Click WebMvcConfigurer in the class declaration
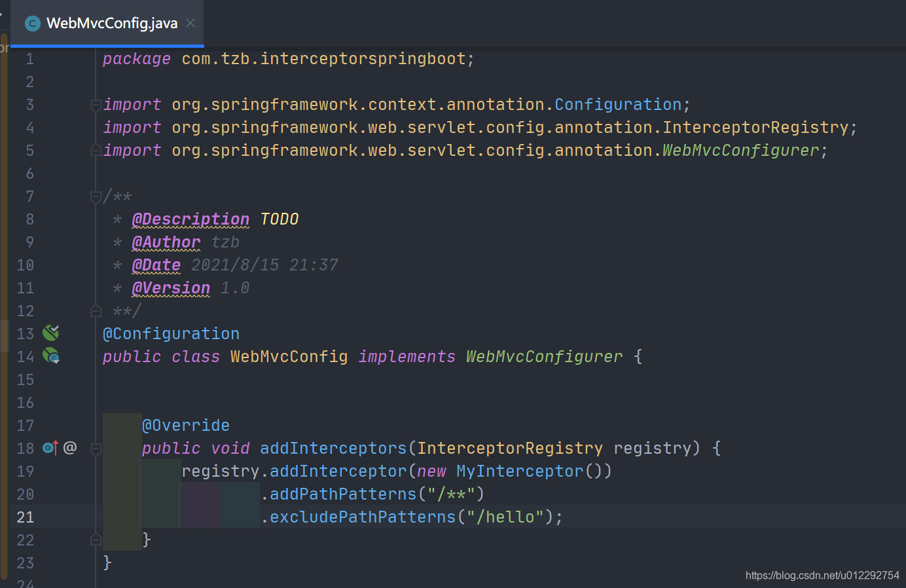This screenshot has width=906, height=588. [x=545, y=357]
